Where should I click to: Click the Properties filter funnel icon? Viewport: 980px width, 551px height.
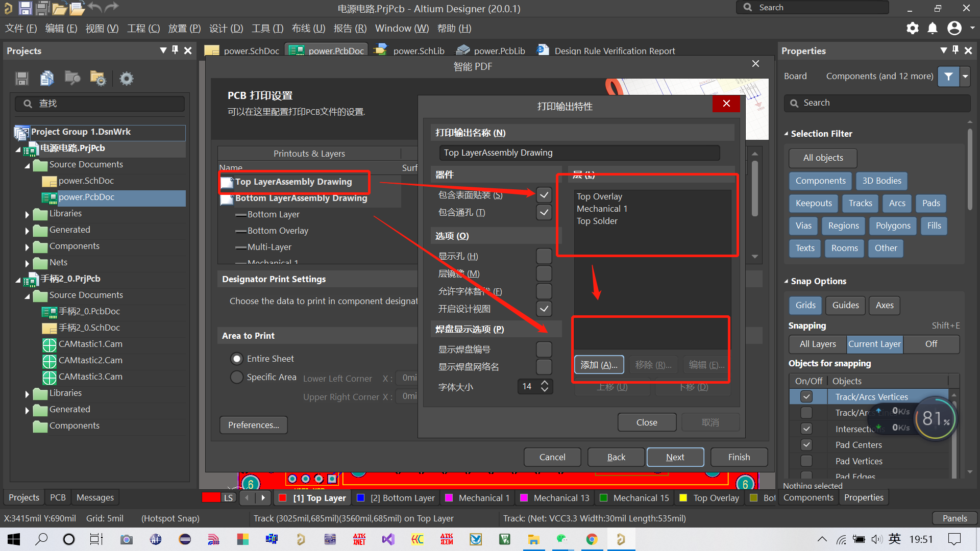(x=948, y=77)
